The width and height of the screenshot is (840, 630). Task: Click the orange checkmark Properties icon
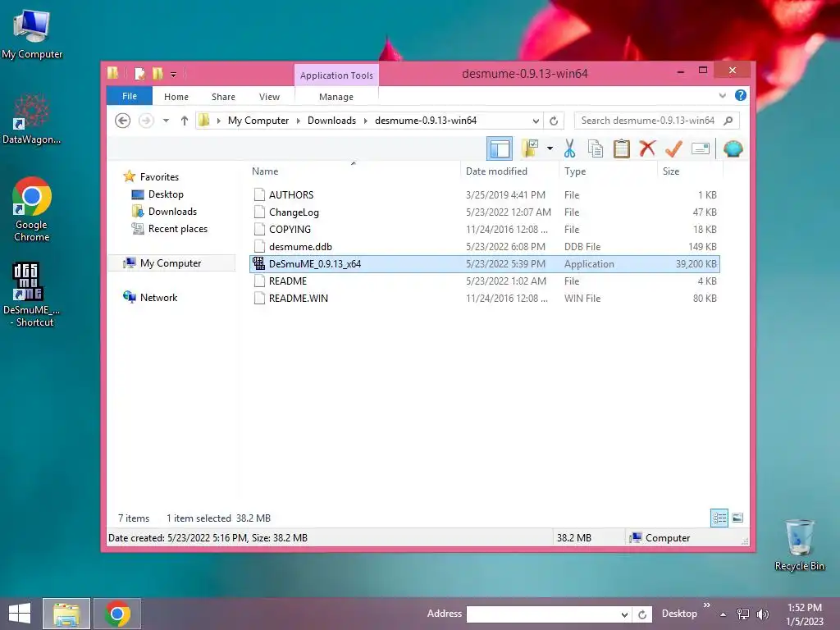[x=673, y=148]
